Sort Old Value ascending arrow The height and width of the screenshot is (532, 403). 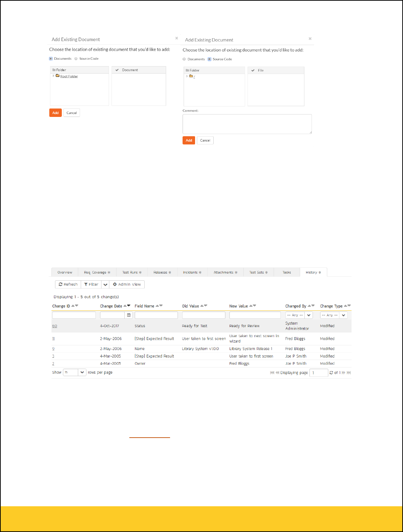pos(202,306)
